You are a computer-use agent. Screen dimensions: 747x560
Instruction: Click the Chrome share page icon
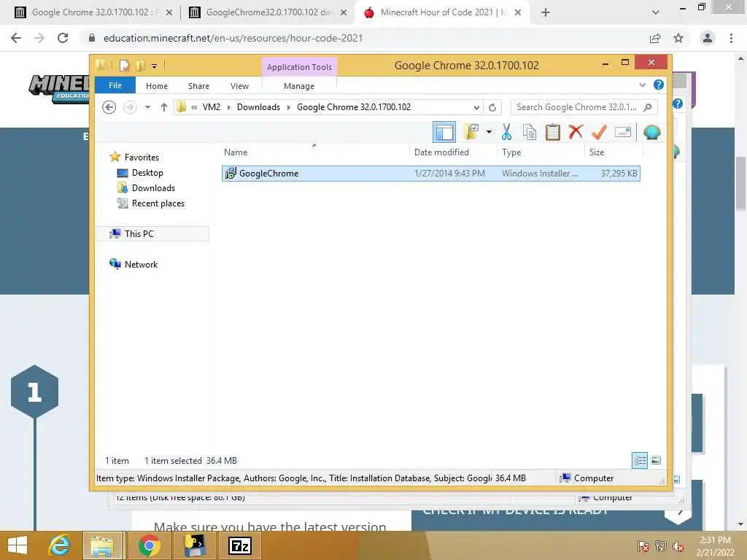point(655,38)
